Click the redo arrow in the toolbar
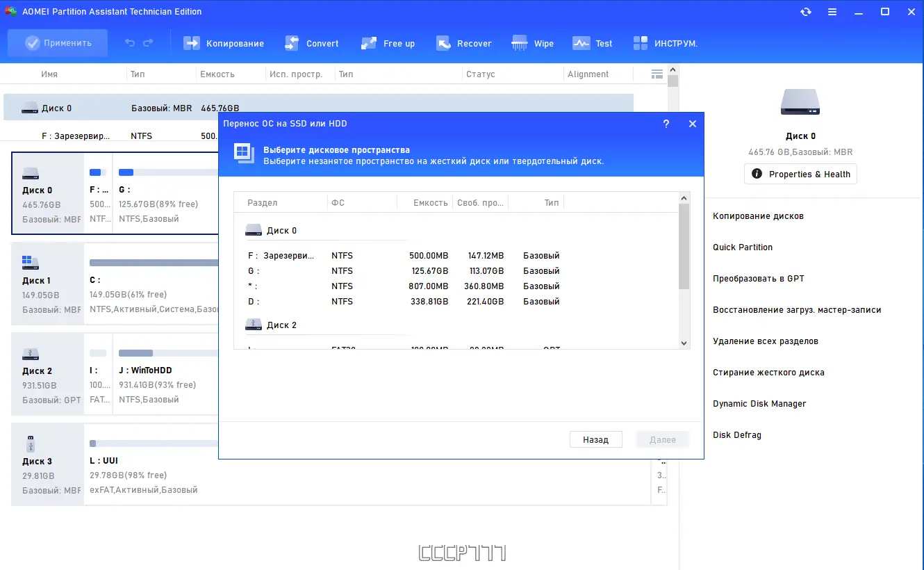The height and width of the screenshot is (570, 924). click(148, 43)
